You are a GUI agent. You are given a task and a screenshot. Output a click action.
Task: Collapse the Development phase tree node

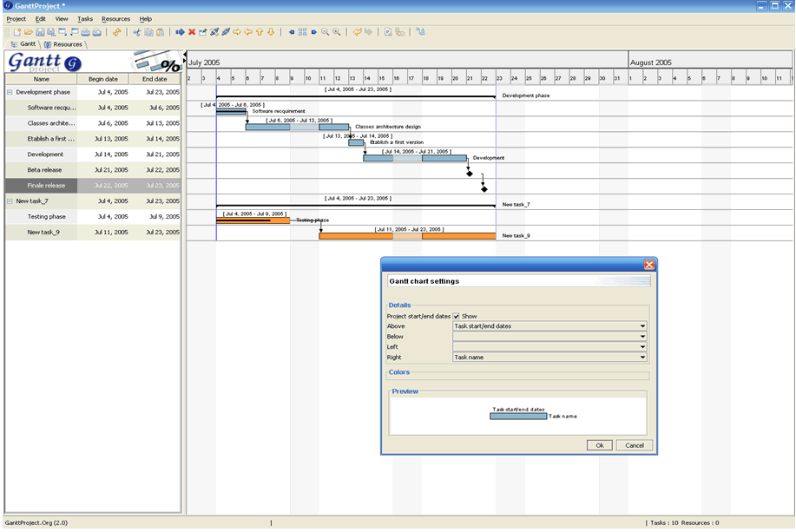tap(10, 92)
